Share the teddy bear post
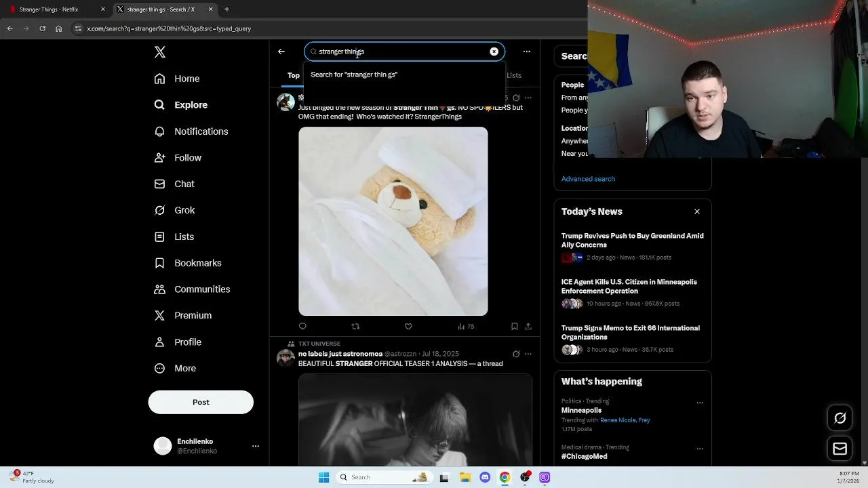 528,327
